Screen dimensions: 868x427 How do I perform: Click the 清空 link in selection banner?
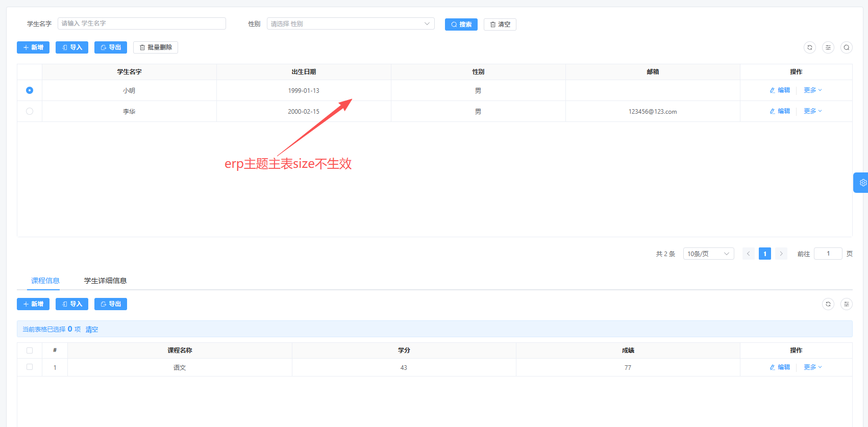tap(92, 330)
